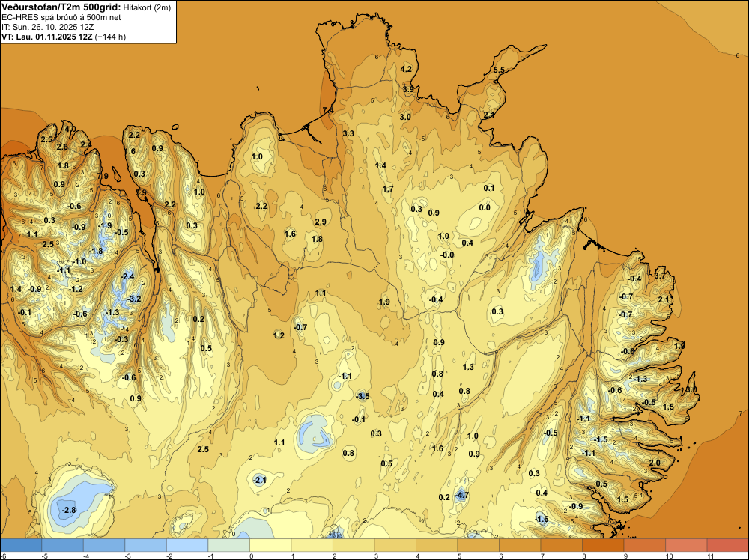Click the 1.7 temperature value
This screenshot has height=560, width=749.
coord(388,189)
